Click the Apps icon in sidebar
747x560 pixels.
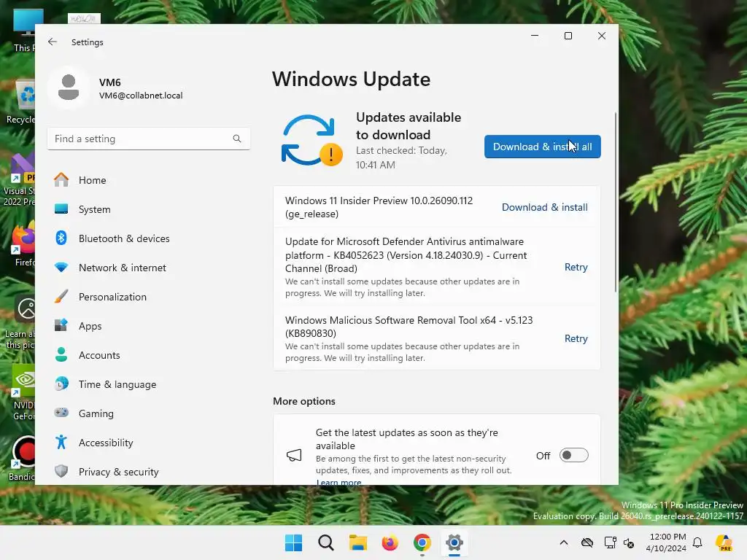coord(61,325)
